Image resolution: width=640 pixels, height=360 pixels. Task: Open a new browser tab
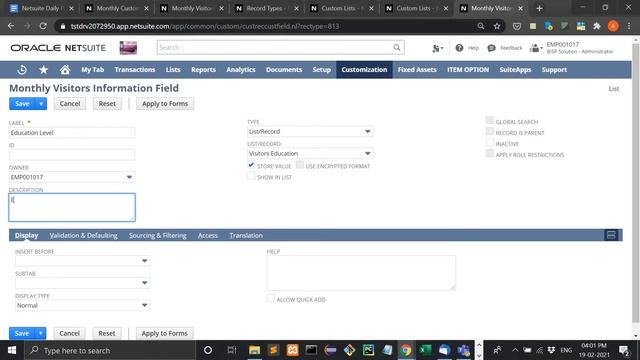tap(539, 8)
